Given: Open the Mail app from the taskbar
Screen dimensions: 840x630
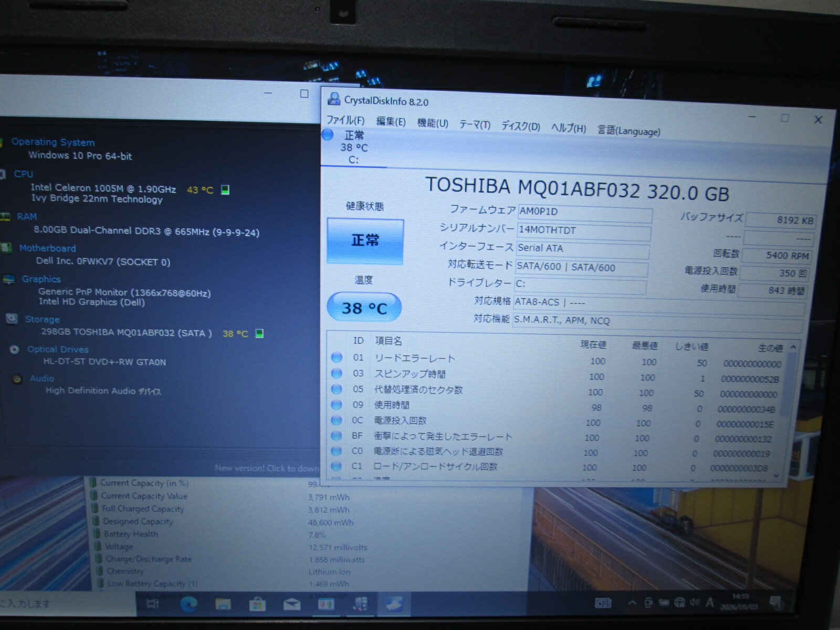Looking at the screenshot, I should click(x=292, y=604).
